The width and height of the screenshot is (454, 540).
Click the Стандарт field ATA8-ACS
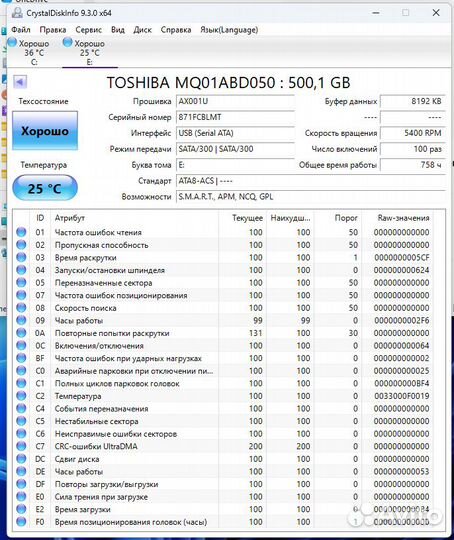[311, 181]
